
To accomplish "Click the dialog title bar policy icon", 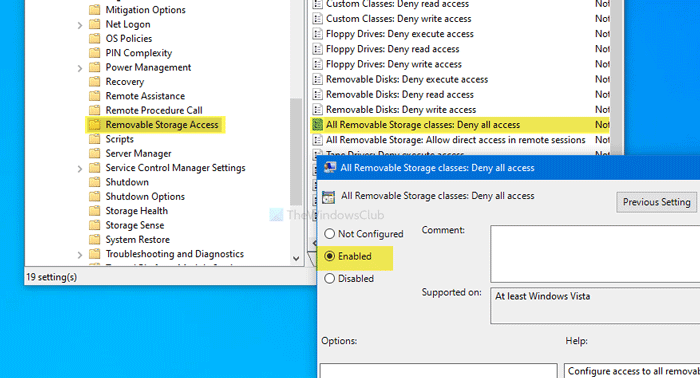I will [x=330, y=168].
